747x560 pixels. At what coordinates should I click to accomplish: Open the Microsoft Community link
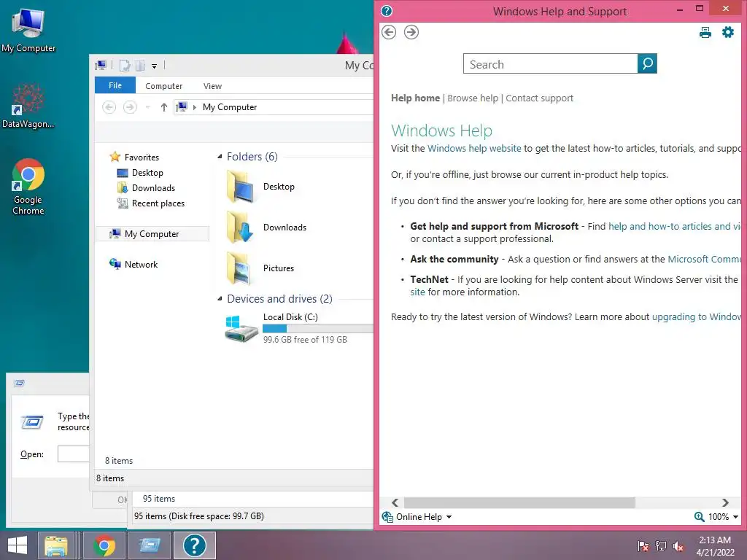[x=704, y=259]
